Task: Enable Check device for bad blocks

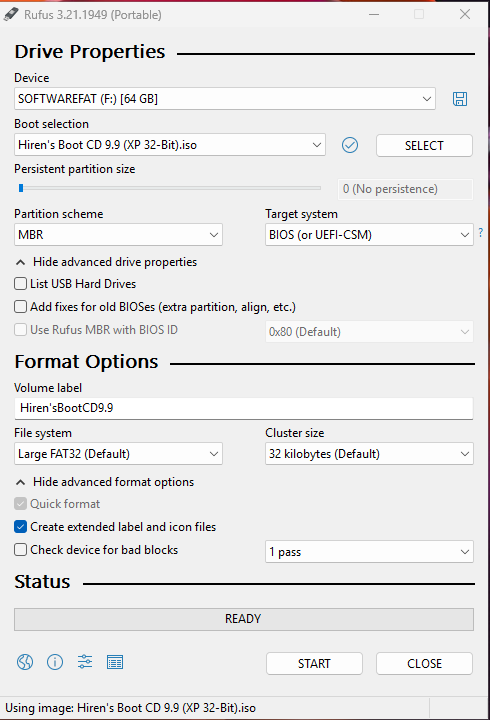Action: [x=20, y=550]
